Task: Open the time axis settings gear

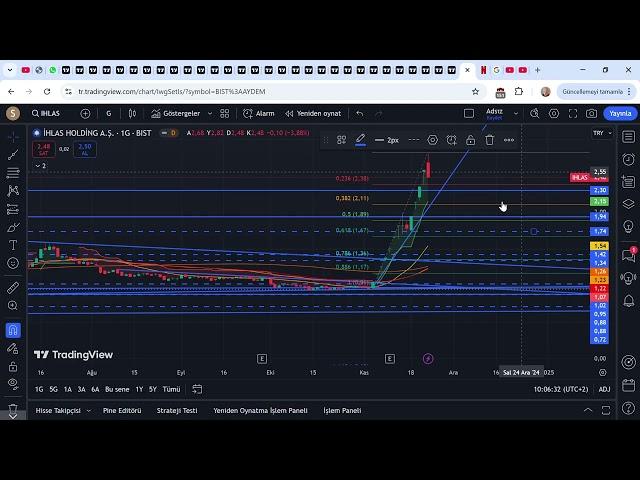Action: point(602,372)
